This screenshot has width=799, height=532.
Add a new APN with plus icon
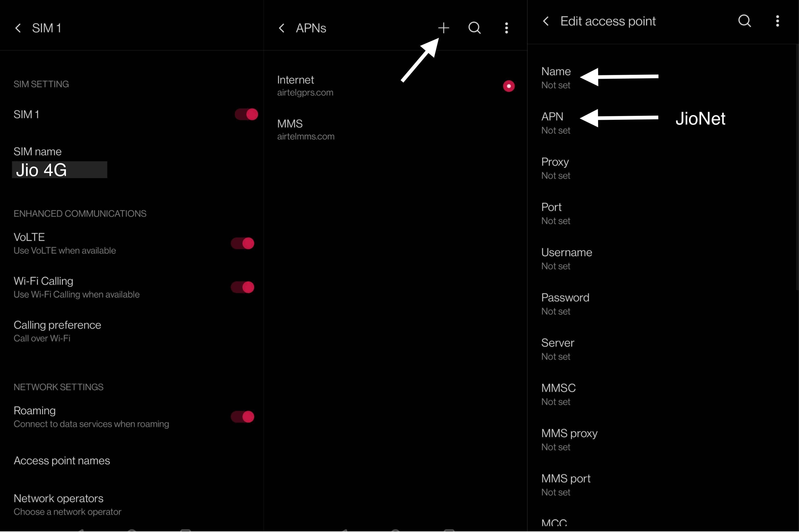coord(444,28)
